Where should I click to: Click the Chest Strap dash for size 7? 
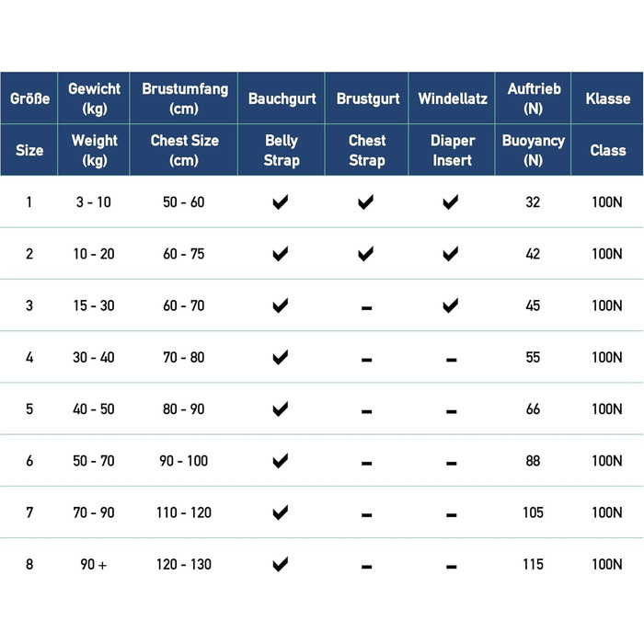pyautogui.click(x=367, y=515)
